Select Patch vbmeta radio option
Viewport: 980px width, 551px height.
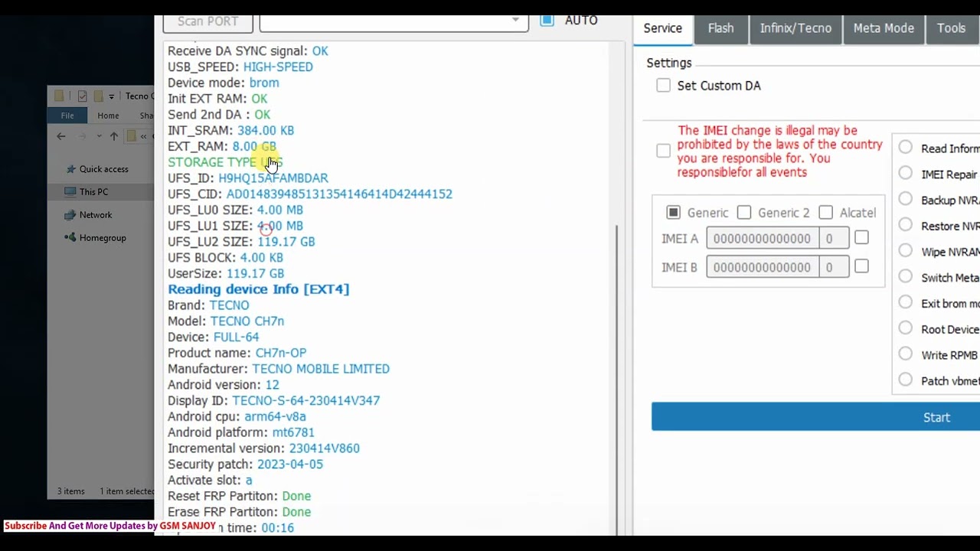point(906,380)
